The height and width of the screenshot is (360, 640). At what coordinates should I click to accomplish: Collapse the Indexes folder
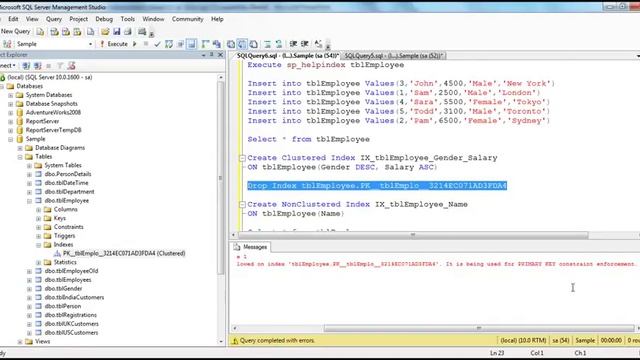(38, 245)
